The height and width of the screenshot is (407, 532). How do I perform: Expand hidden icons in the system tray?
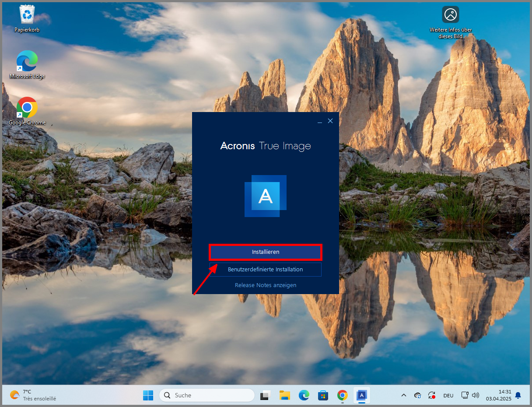coord(403,395)
